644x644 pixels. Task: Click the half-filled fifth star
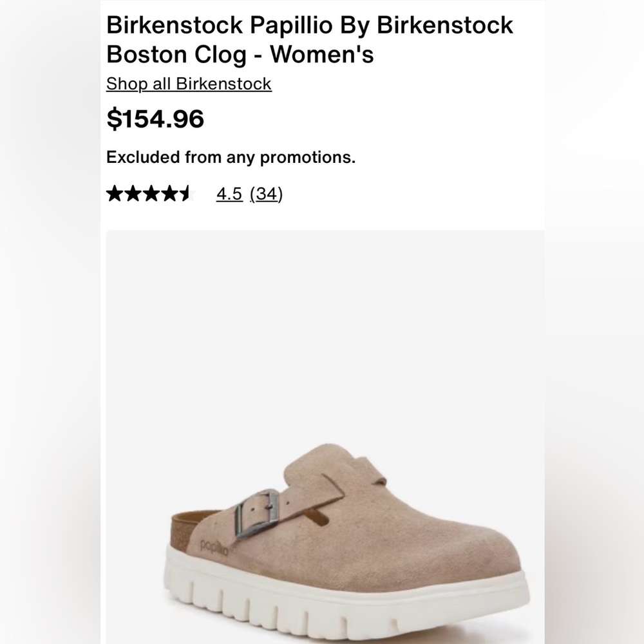coord(188,192)
